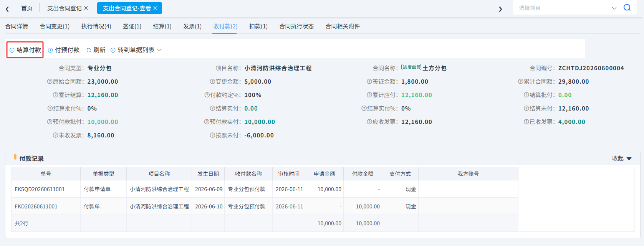The width and height of the screenshot is (644, 246).
Task: Click help icon next to 累计结算
Action: [55, 95]
